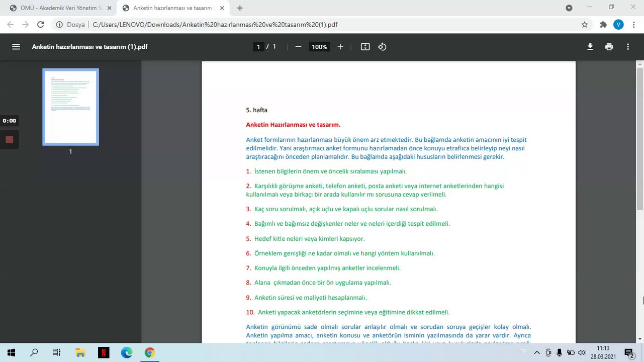The image size is (644, 362).
Task: Reload the current page
Action: (41, 24)
